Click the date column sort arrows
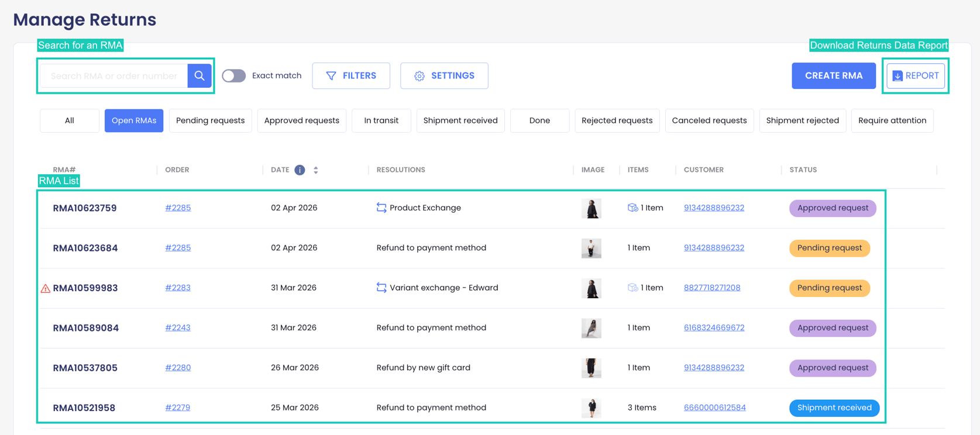The height and width of the screenshot is (435, 980). [x=316, y=170]
